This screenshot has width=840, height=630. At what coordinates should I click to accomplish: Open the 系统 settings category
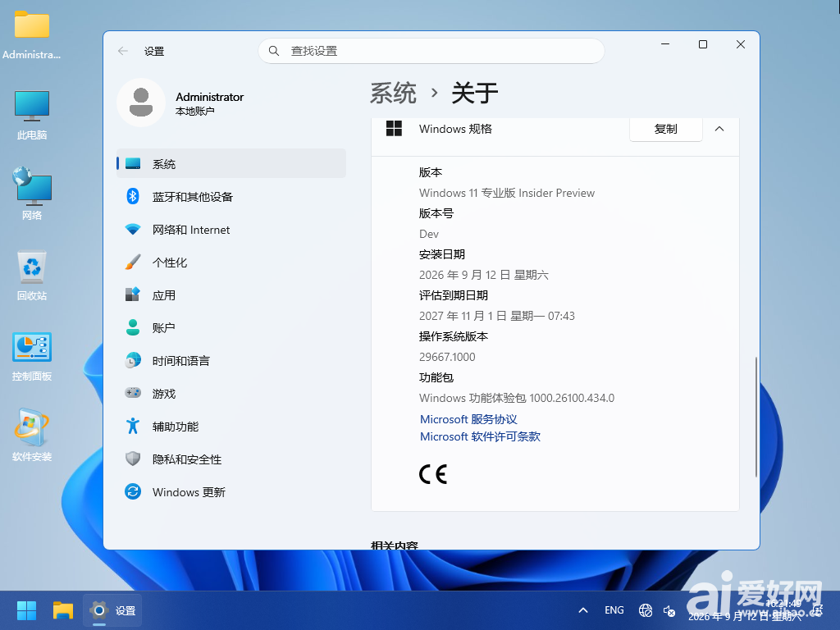(x=231, y=163)
